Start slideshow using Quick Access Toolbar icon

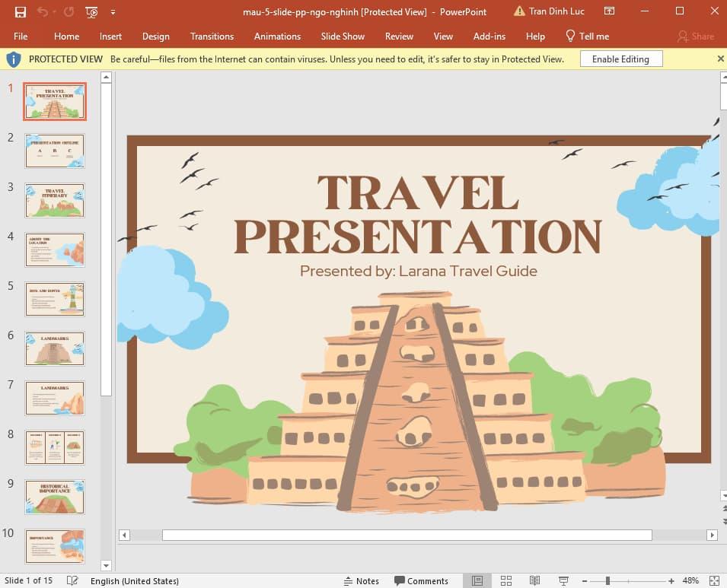[91, 11]
